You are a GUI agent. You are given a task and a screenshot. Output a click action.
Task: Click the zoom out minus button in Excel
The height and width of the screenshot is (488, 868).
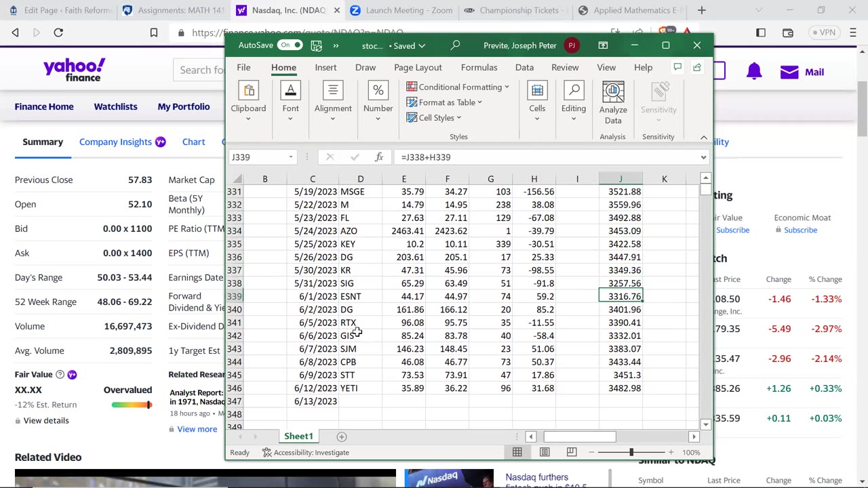[x=592, y=452]
